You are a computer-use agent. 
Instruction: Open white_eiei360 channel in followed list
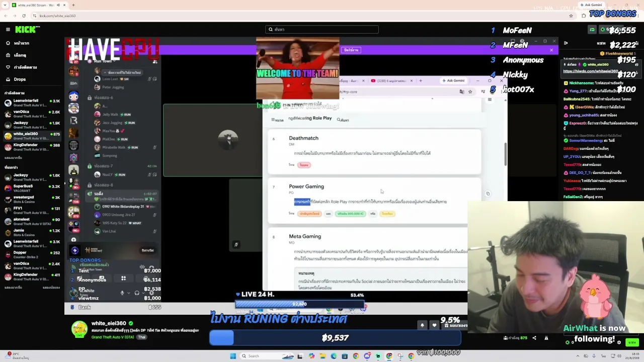tap(32, 136)
